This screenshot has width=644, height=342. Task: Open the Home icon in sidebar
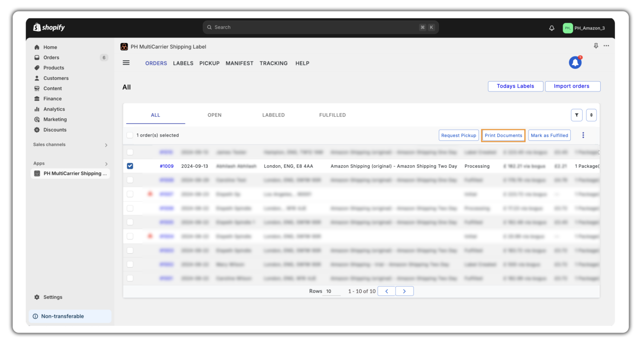pyautogui.click(x=37, y=47)
